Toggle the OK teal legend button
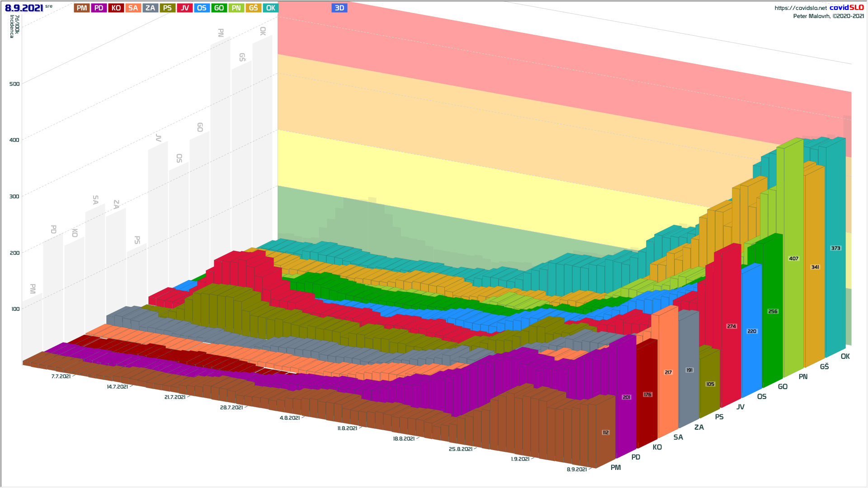The width and height of the screenshot is (868, 488). point(270,8)
